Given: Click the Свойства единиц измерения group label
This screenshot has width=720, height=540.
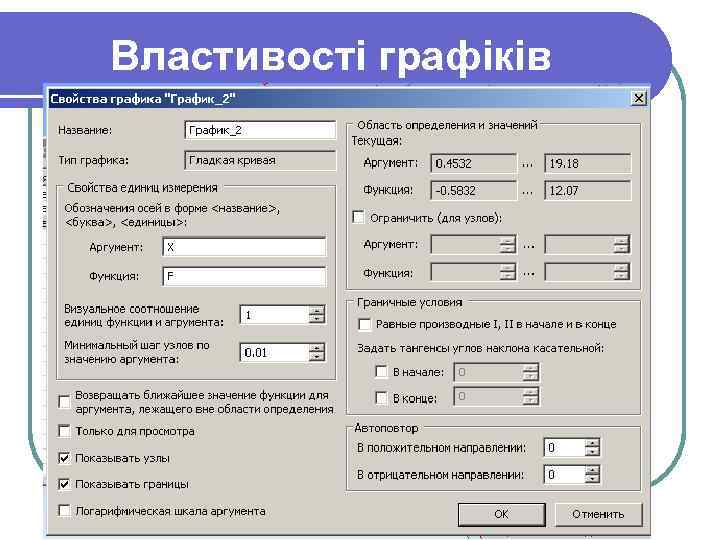Looking at the screenshot, I should (142, 188).
